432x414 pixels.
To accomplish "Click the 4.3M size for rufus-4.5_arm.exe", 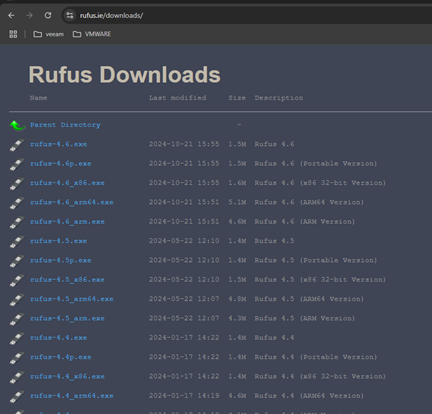I will coord(237,318).
